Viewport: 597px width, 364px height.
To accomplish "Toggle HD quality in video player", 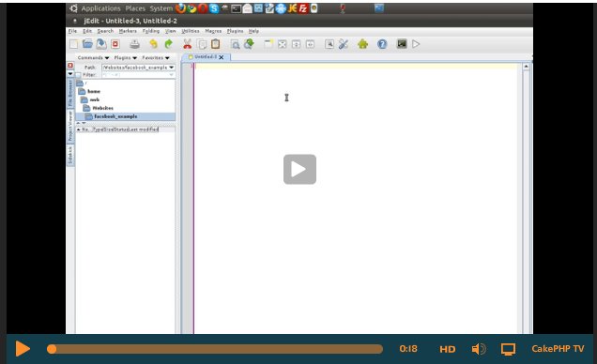I will [x=448, y=349].
